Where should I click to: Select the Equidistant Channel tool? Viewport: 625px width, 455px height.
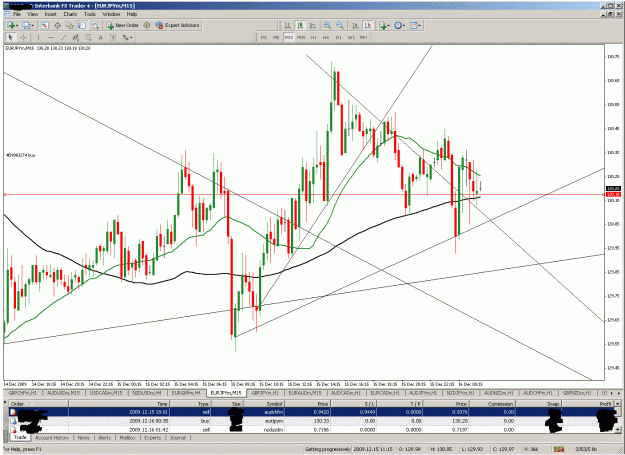[x=75, y=37]
